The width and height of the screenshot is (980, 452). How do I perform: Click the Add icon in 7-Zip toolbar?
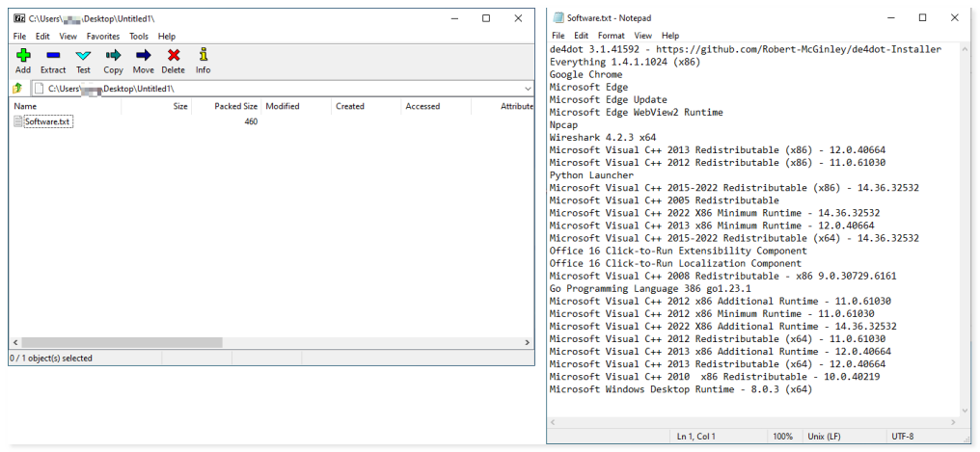coord(23,61)
